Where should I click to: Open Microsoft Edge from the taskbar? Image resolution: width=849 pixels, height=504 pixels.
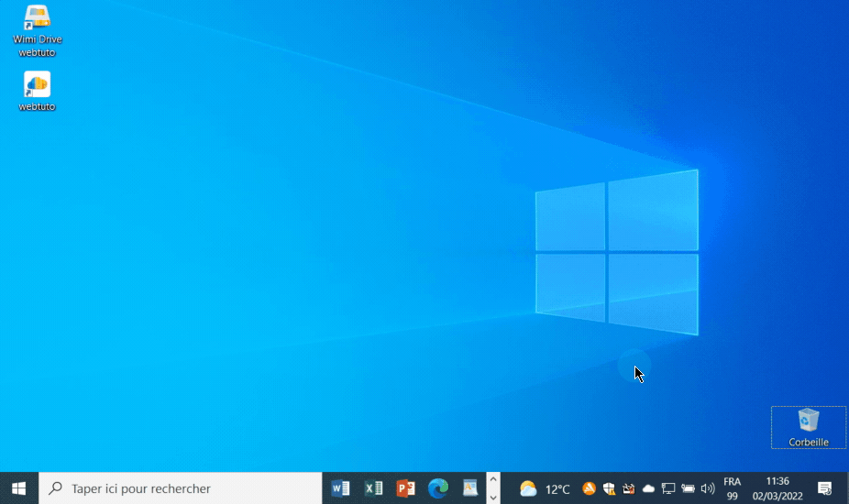pyautogui.click(x=438, y=488)
